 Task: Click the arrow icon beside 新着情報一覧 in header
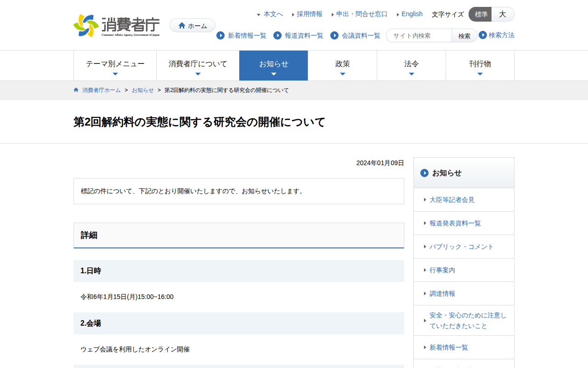tap(220, 35)
